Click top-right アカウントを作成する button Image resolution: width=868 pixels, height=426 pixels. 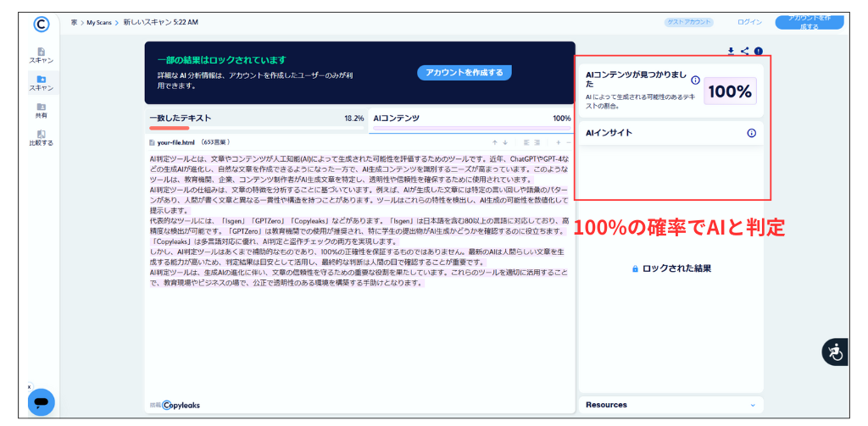[x=809, y=22]
